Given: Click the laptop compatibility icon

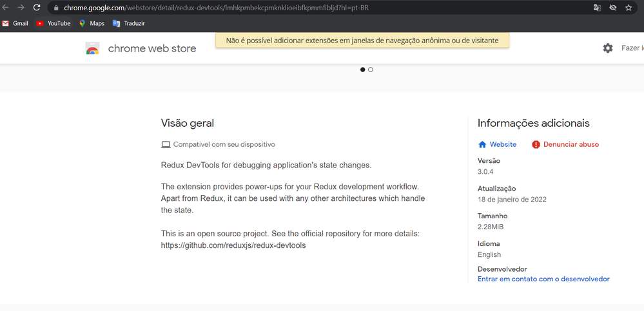Looking at the screenshot, I should (166, 144).
